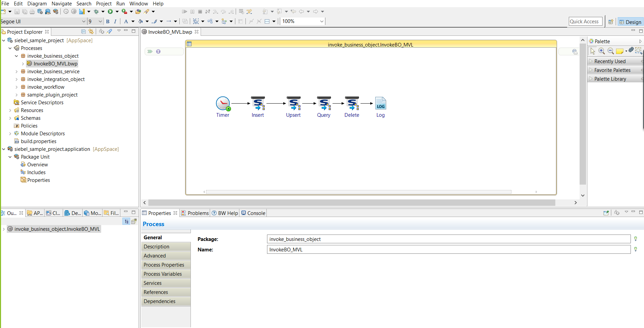Image resolution: width=644 pixels, height=328 pixels.
Task: Open the fill color bucket dropdown
Action: (147, 21)
